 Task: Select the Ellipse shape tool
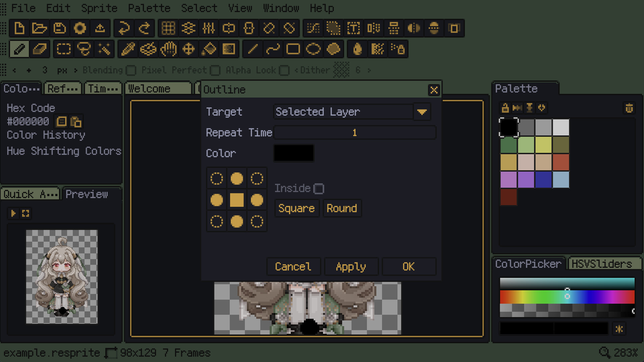(313, 49)
